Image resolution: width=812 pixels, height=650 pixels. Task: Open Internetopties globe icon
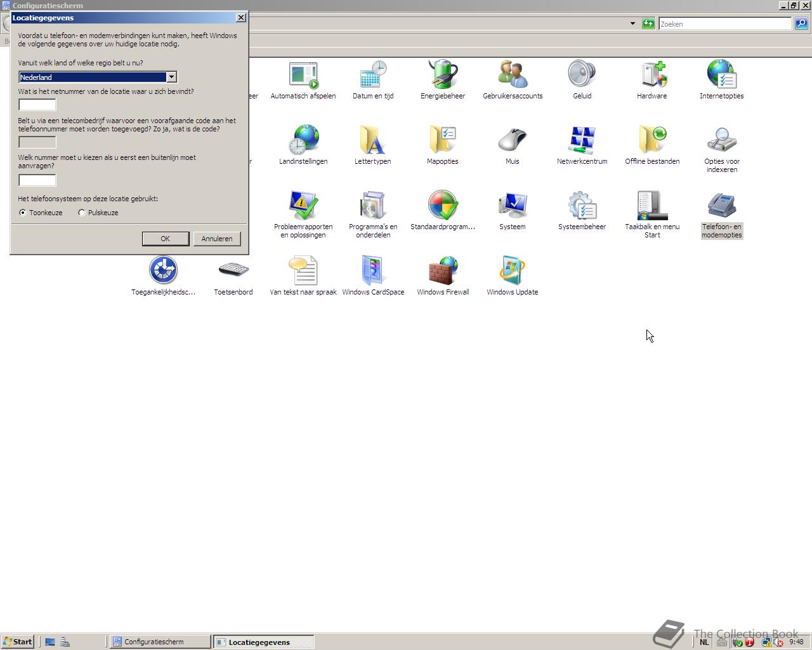722,75
